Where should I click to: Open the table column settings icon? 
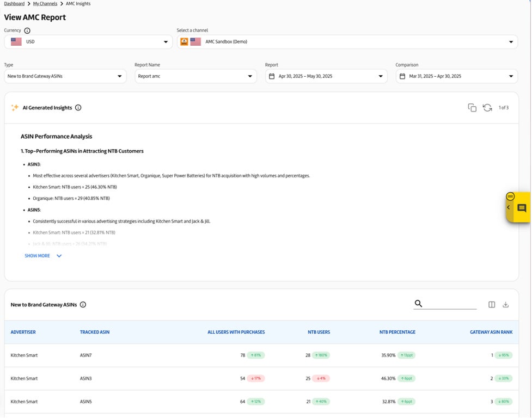[x=492, y=305]
